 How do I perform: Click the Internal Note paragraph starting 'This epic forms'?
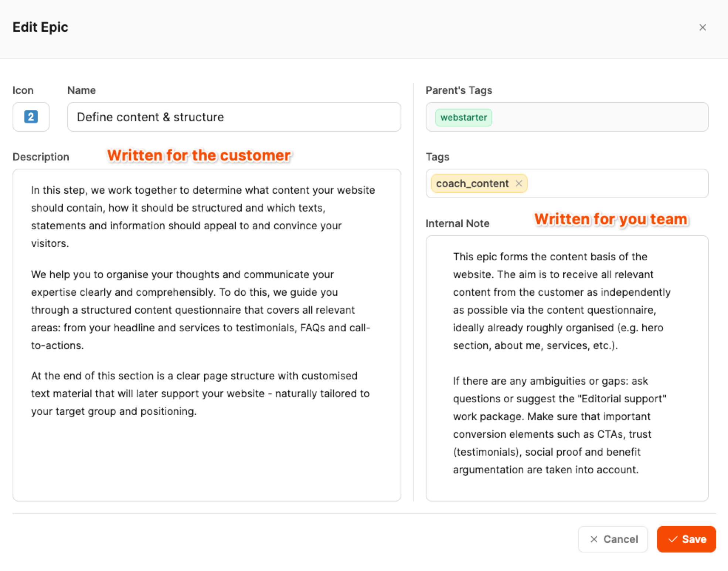(x=562, y=301)
